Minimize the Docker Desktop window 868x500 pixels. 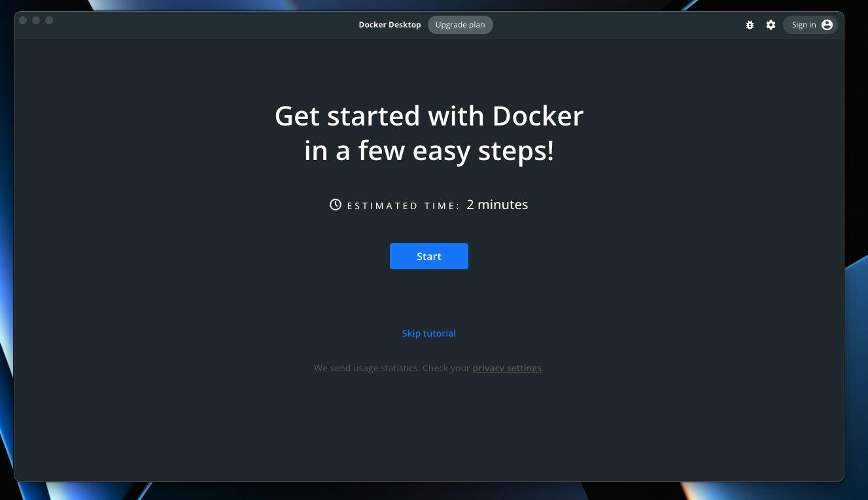(36, 20)
